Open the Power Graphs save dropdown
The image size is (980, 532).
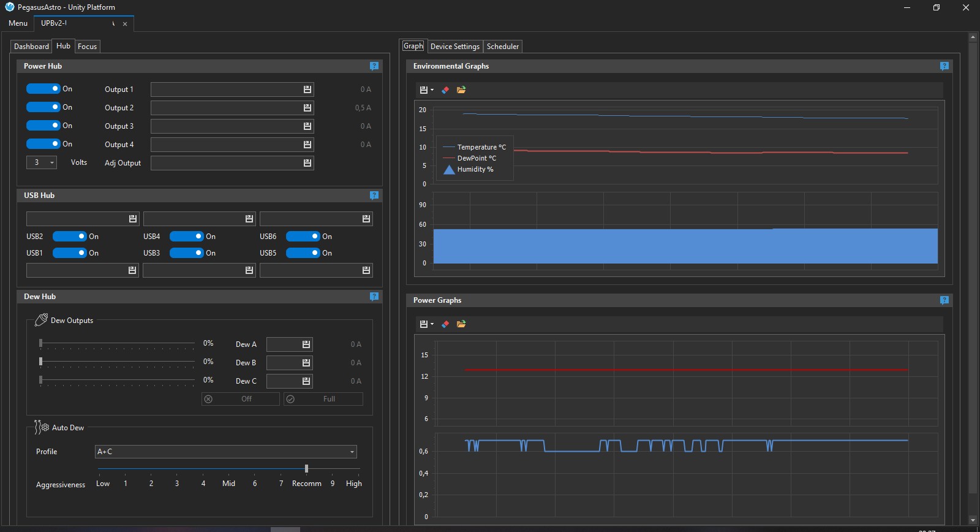click(427, 324)
